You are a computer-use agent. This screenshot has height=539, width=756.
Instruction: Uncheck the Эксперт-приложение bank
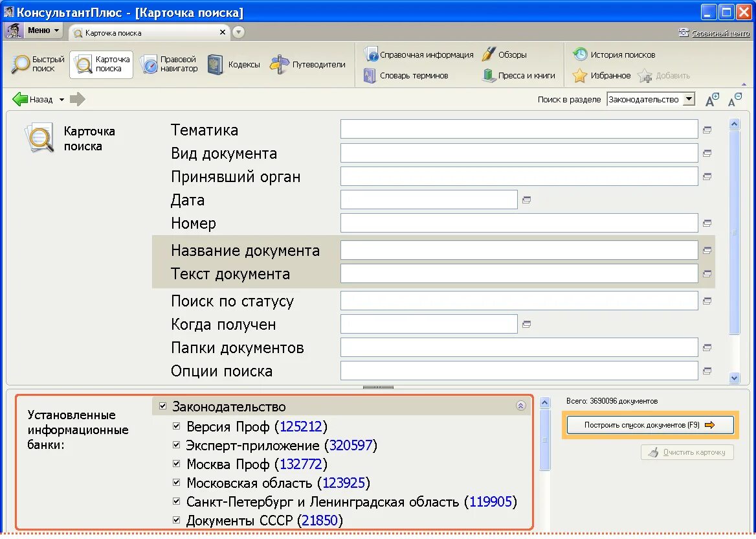[177, 445]
